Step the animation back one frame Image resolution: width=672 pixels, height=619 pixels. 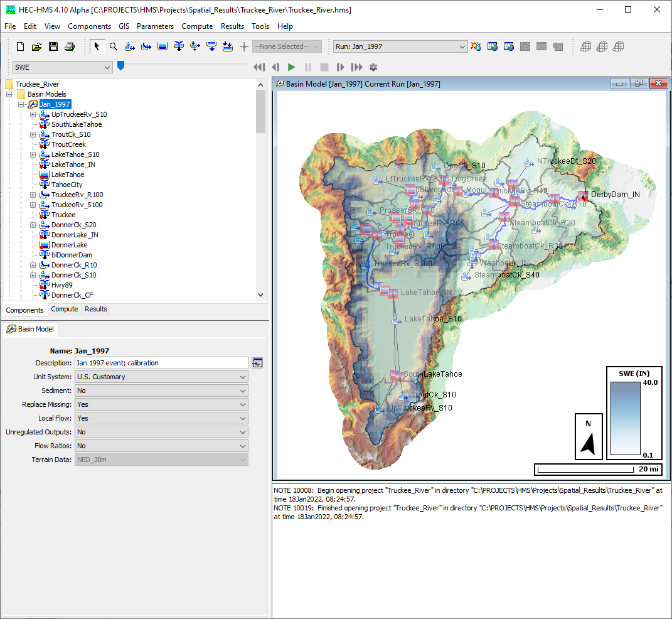[275, 67]
